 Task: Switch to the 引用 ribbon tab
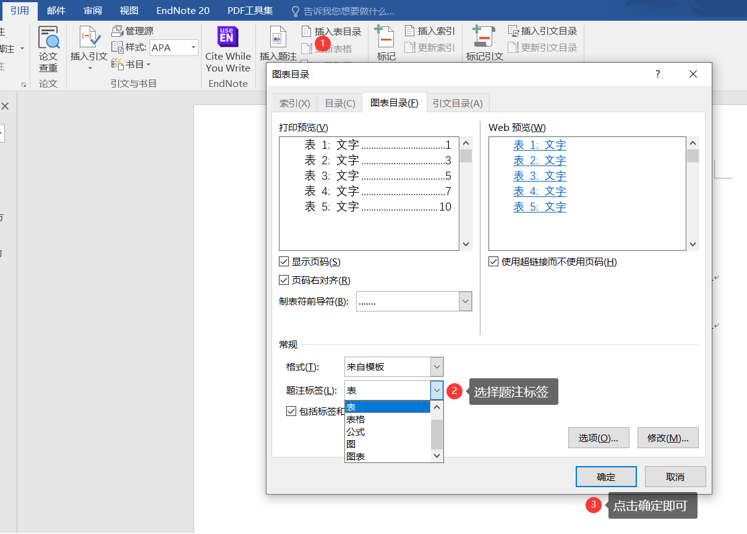point(20,10)
